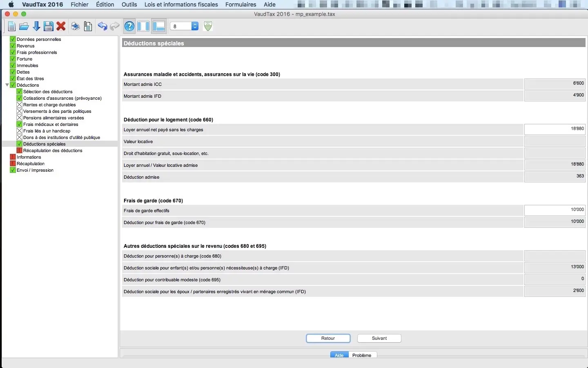Click the crossed box beside Rentes et charge durables

pos(19,105)
